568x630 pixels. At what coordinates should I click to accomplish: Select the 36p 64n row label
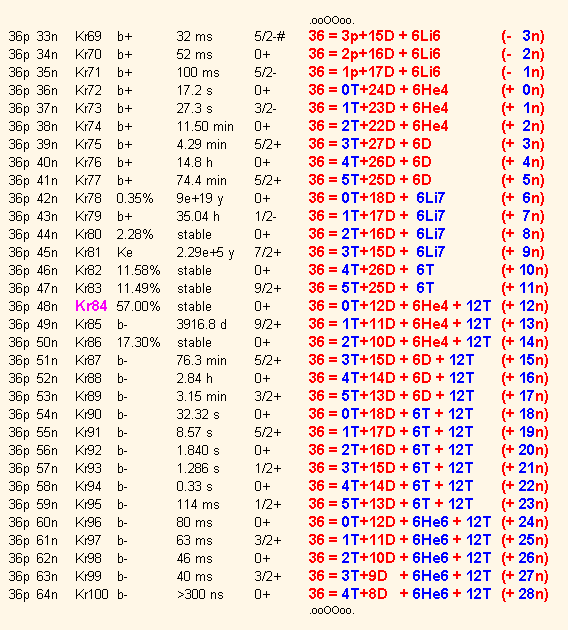coord(33,595)
